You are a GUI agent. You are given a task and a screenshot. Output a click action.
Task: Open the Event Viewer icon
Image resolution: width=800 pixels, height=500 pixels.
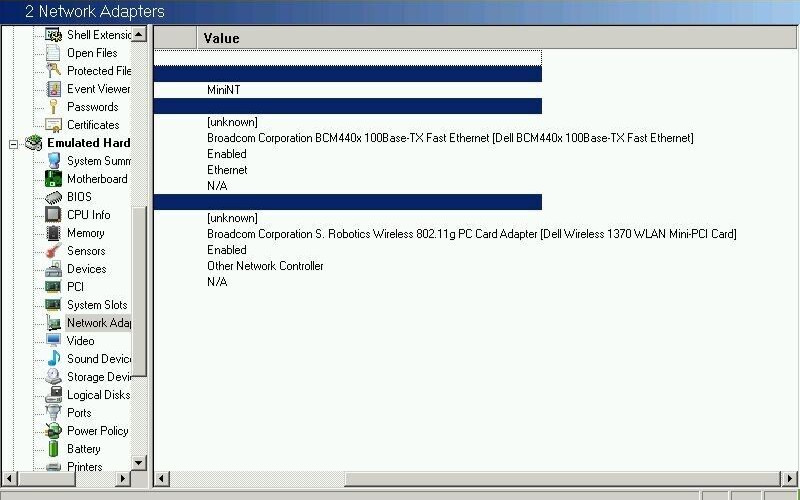click(x=53, y=89)
